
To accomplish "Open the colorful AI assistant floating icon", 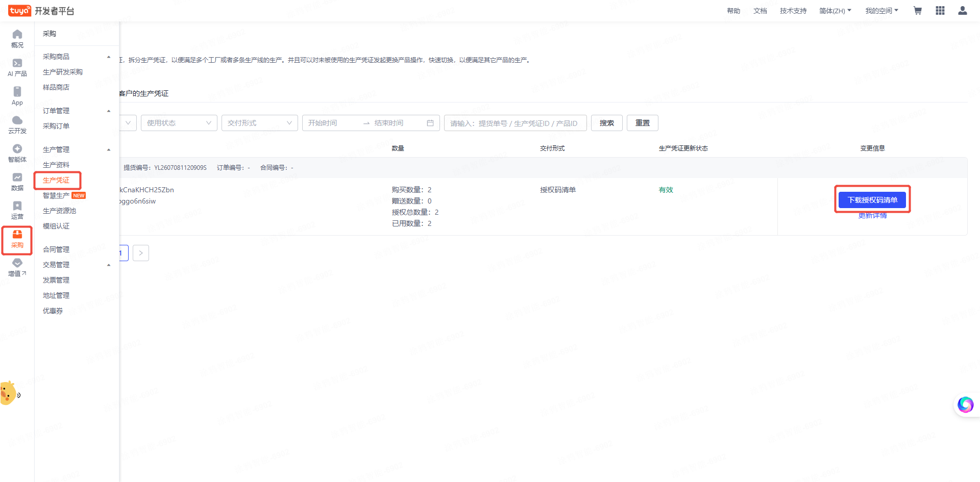I will tap(965, 404).
